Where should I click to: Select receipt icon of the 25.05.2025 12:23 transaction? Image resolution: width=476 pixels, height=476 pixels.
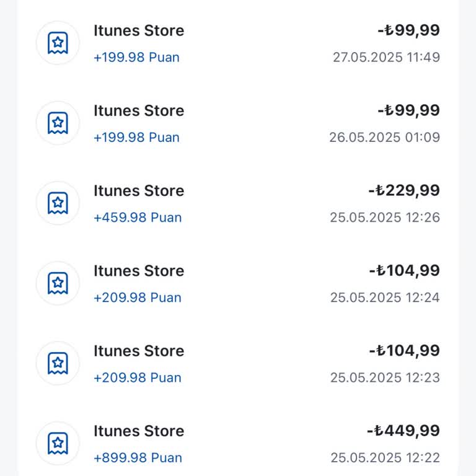58,363
